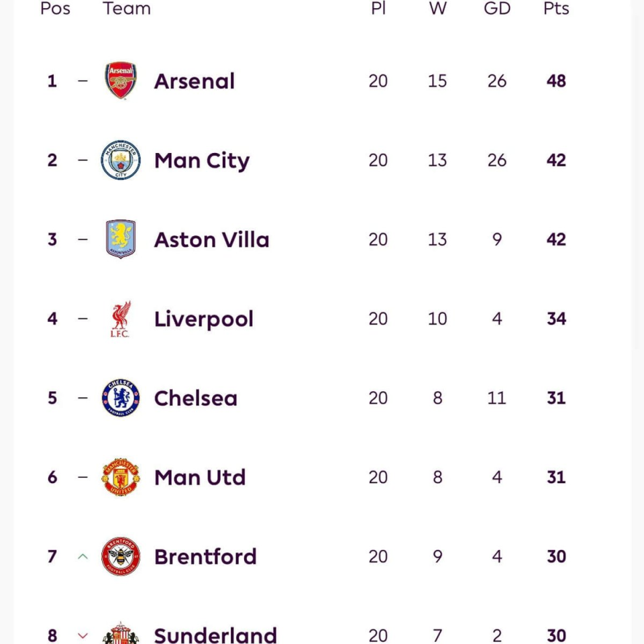Click the Team column header
Image resolution: width=644 pixels, height=644 pixels.
pos(127,9)
